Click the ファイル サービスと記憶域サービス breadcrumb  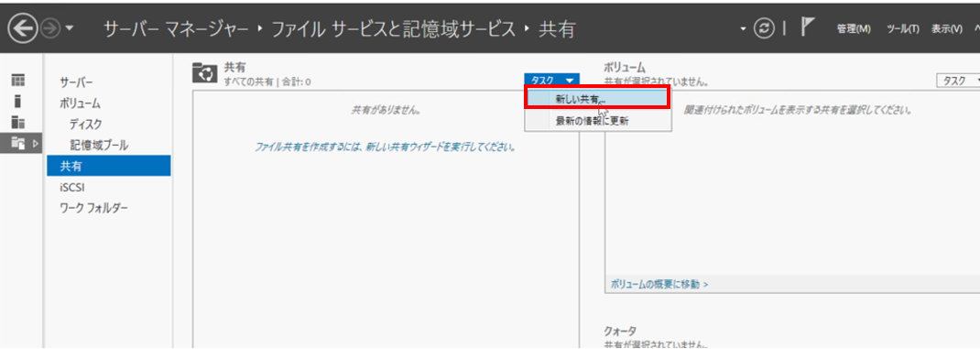pyautogui.click(x=394, y=29)
